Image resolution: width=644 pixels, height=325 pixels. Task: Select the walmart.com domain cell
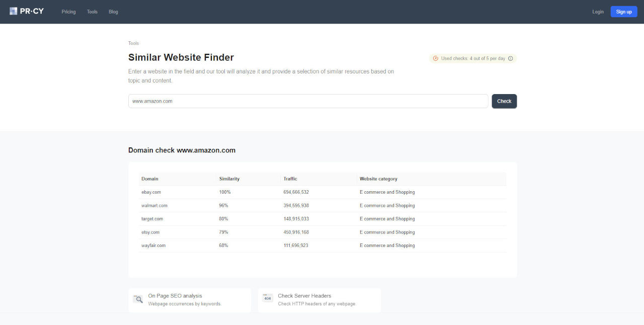point(154,205)
